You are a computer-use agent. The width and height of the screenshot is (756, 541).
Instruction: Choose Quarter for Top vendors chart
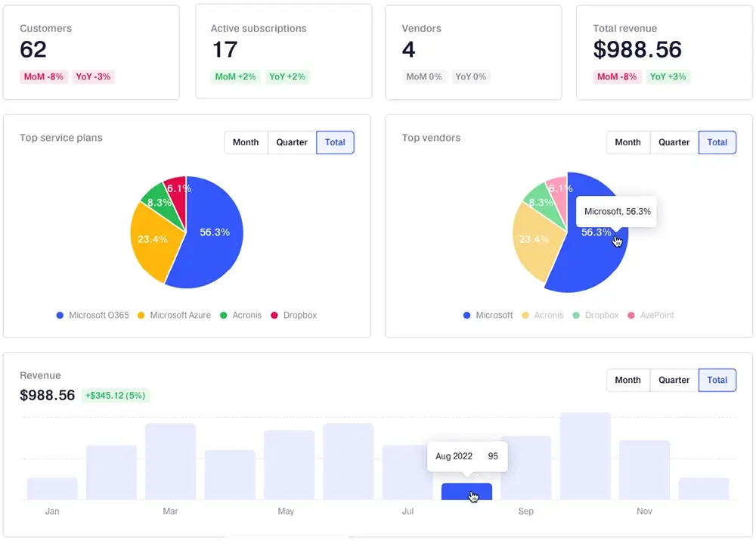click(674, 142)
